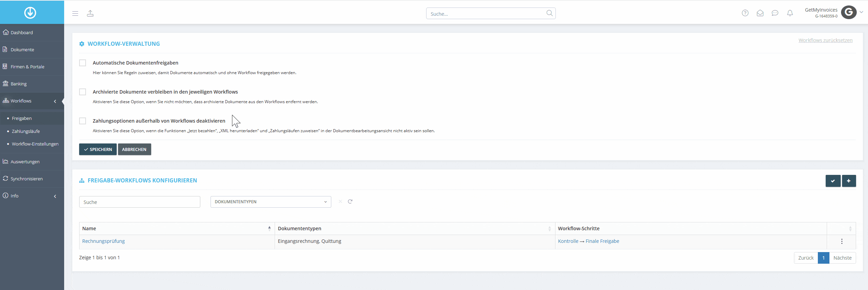Viewport: 868px width, 290px height.
Task: Open the Dokumententypen dropdown
Action: point(271,202)
